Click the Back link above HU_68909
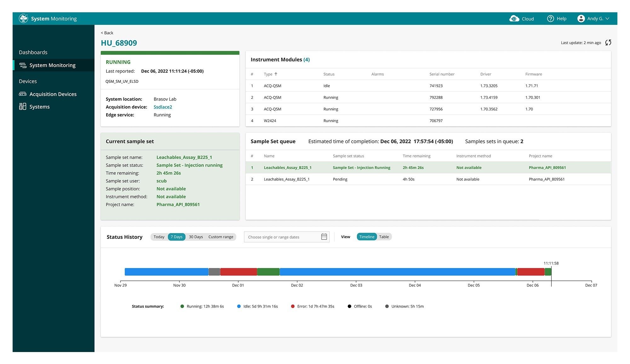 click(106, 32)
